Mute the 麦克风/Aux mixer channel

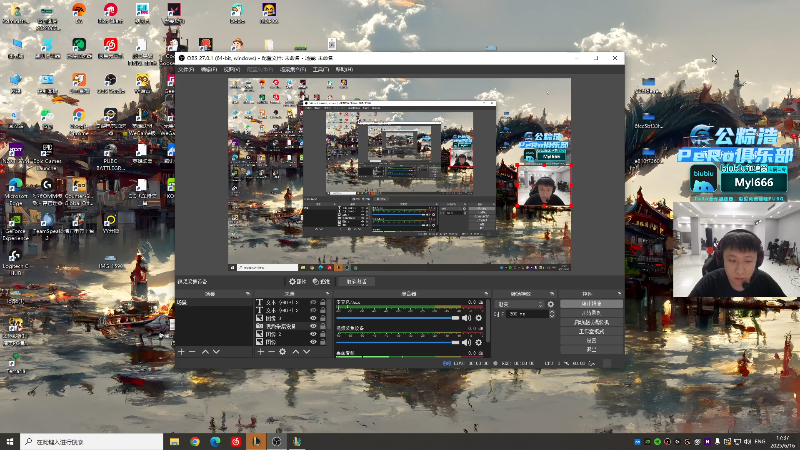[466, 318]
